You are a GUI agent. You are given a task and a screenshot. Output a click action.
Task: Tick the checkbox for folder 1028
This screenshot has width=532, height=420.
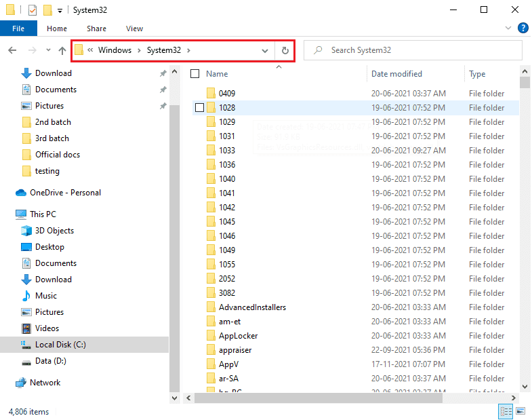(x=199, y=108)
